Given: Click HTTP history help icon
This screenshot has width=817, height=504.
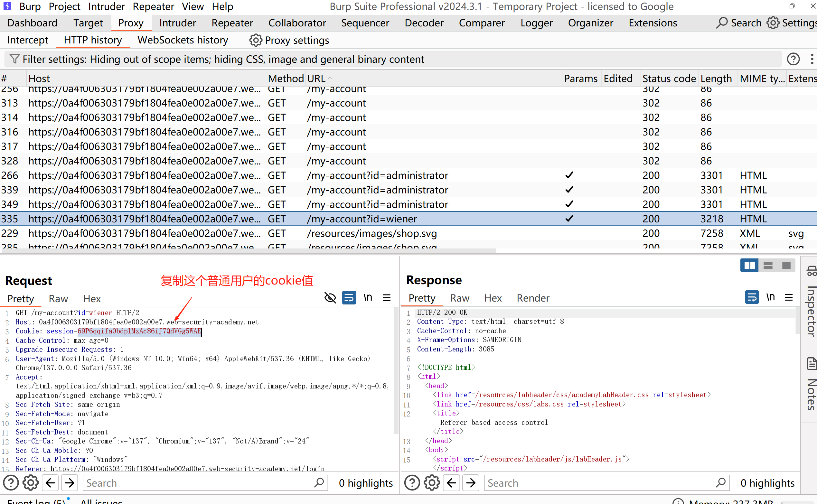Looking at the screenshot, I should click(x=793, y=59).
